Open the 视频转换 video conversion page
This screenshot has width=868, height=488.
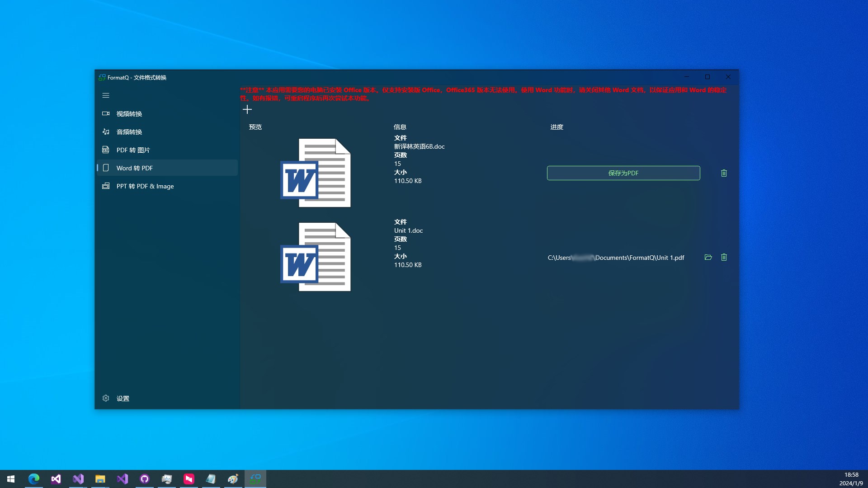[129, 114]
